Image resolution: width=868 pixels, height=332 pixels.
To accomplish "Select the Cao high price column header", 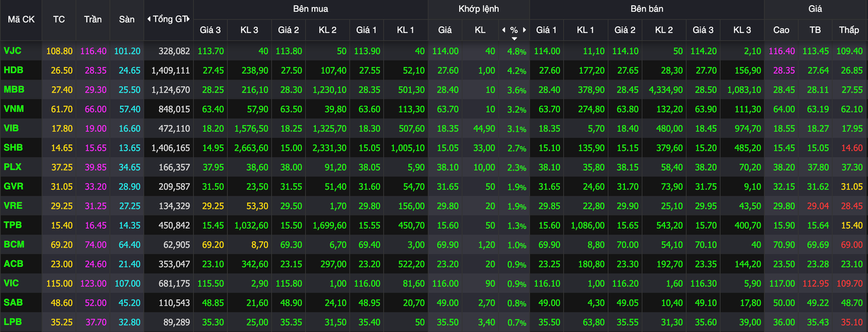I will tap(781, 30).
